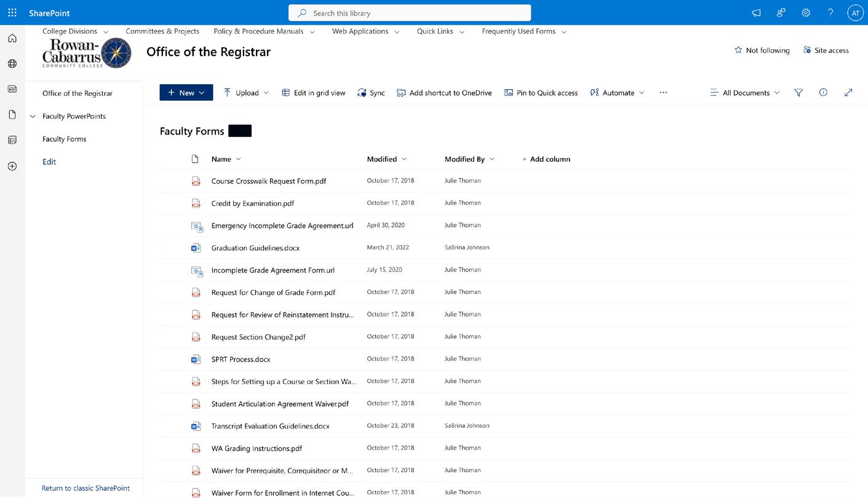
Task: Open Request for Change of Grade Form.pdf
Action: point(273,293)
